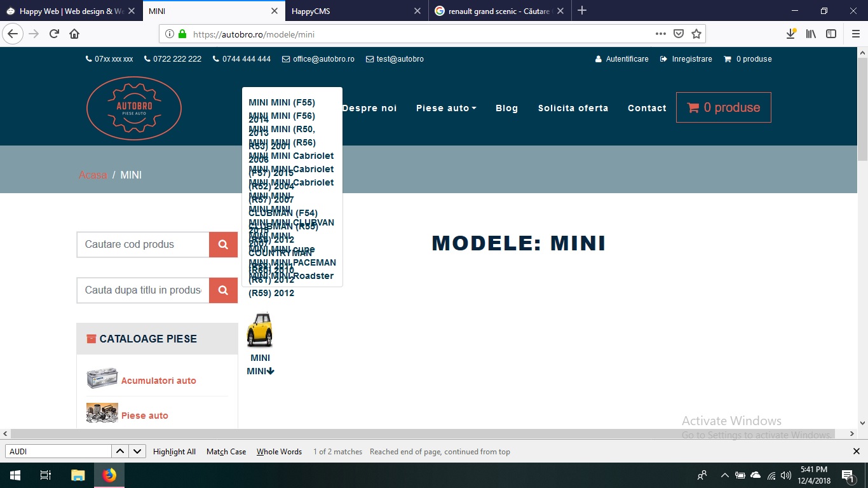Show hidden system tray icons
The image size is (868, 488).
coord(724,475)
